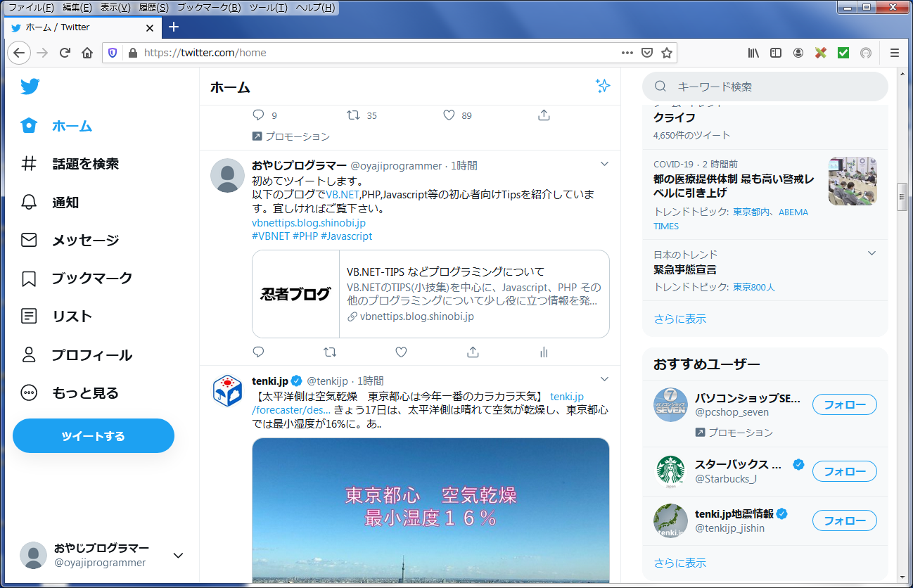Open ブックマーク bookmarks page
Viewport: 913px width, 588px height.
[76, 278]
